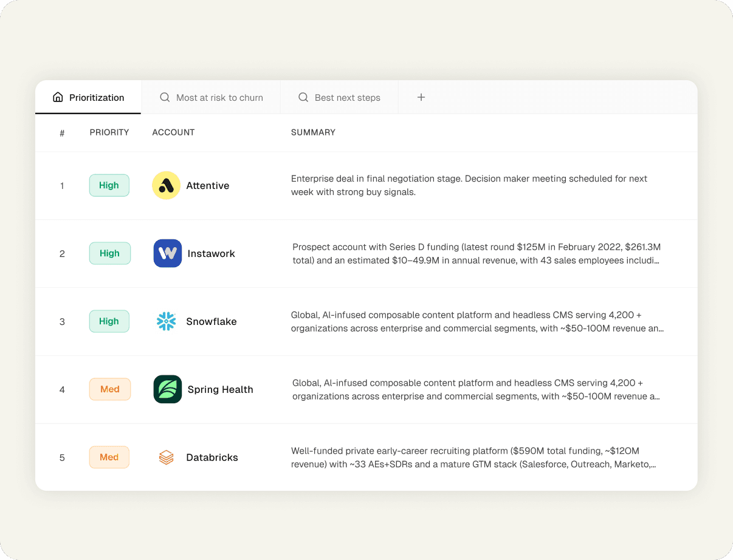Click the High badge for Snowflake
Image resolution: width=733 pixels, height=560 pixels.
[109, 321]
